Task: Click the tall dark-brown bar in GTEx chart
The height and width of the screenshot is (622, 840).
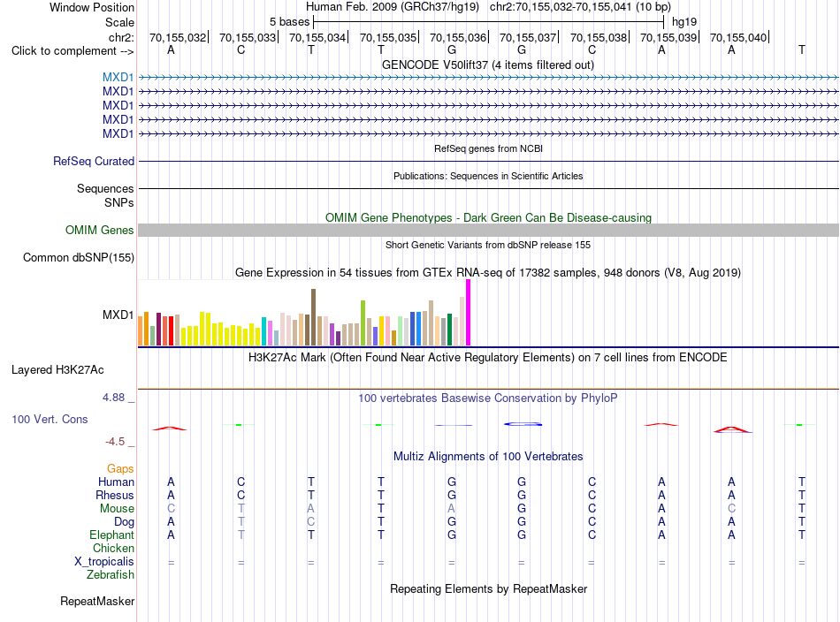Action: point(313,317)
